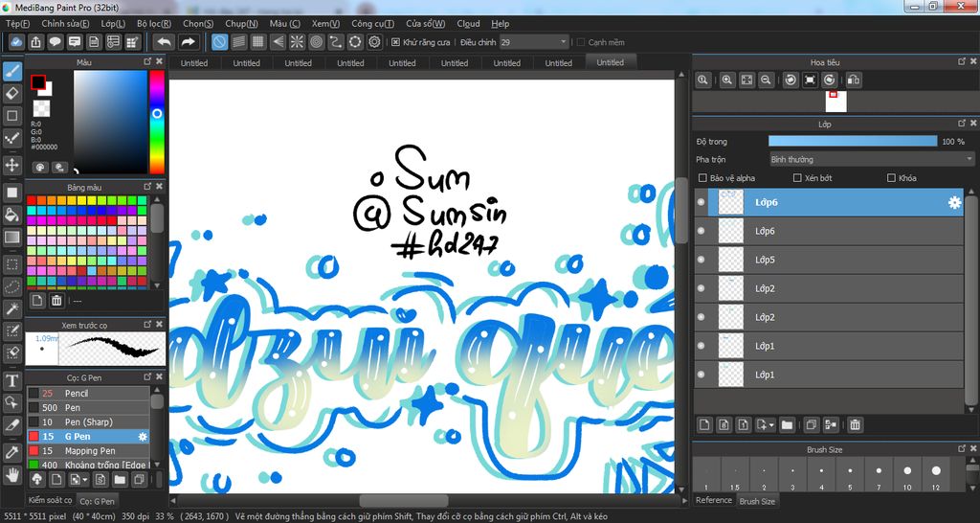Click the navigator canvas thumbnail
The width and height of the screenshot is (980, 523).
[x=836, y=102]
